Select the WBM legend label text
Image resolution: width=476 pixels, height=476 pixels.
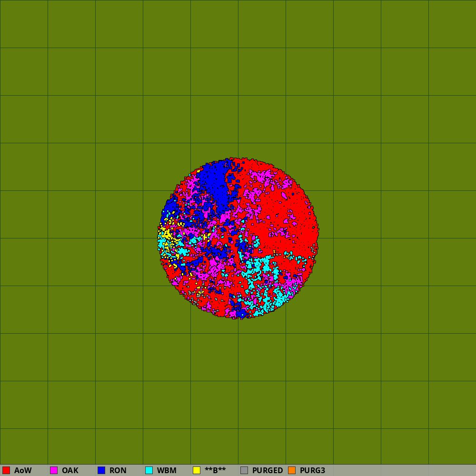click(x=167, y=470)
